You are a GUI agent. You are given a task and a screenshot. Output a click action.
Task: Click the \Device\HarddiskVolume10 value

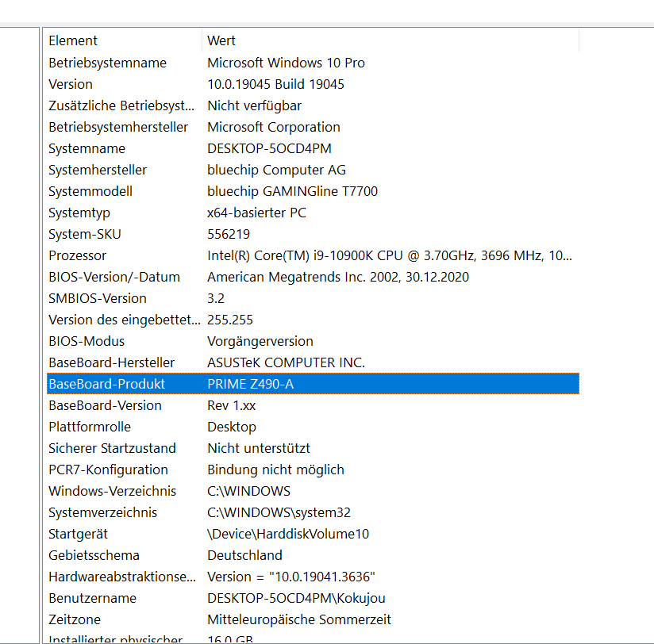(x=288, y=534)
